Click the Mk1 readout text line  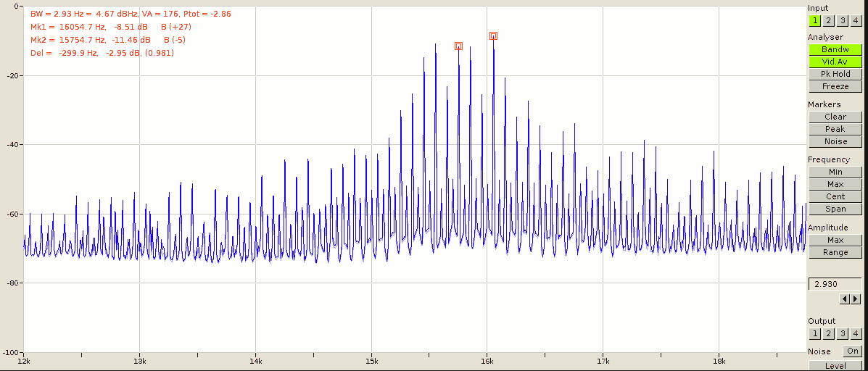tap(111, 27)
